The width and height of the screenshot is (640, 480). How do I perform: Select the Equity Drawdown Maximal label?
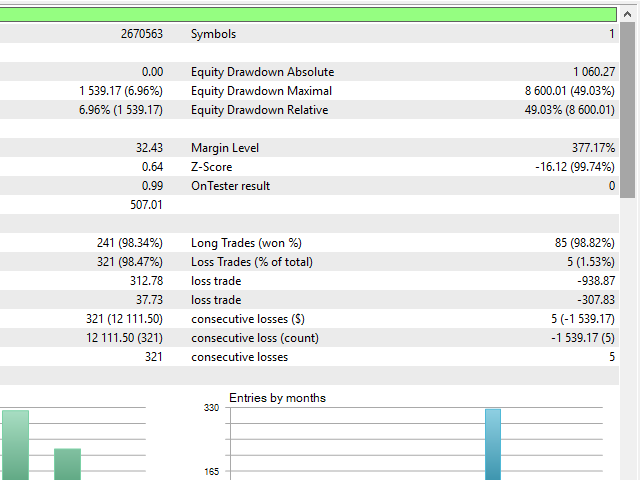click(x=260, y=91)
